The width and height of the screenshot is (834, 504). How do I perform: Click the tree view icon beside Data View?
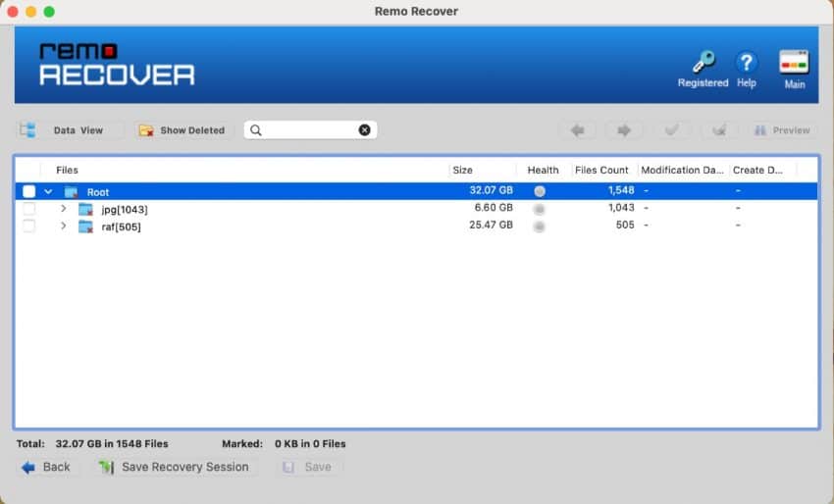coord(27,130)
